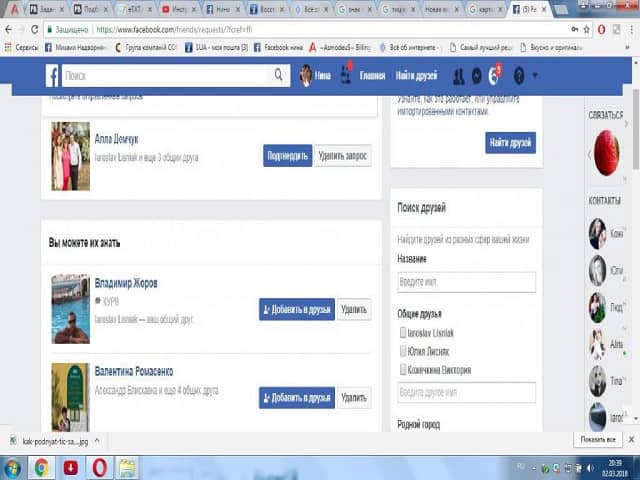Go to Главная in the Facebook header

coord(372,76)
